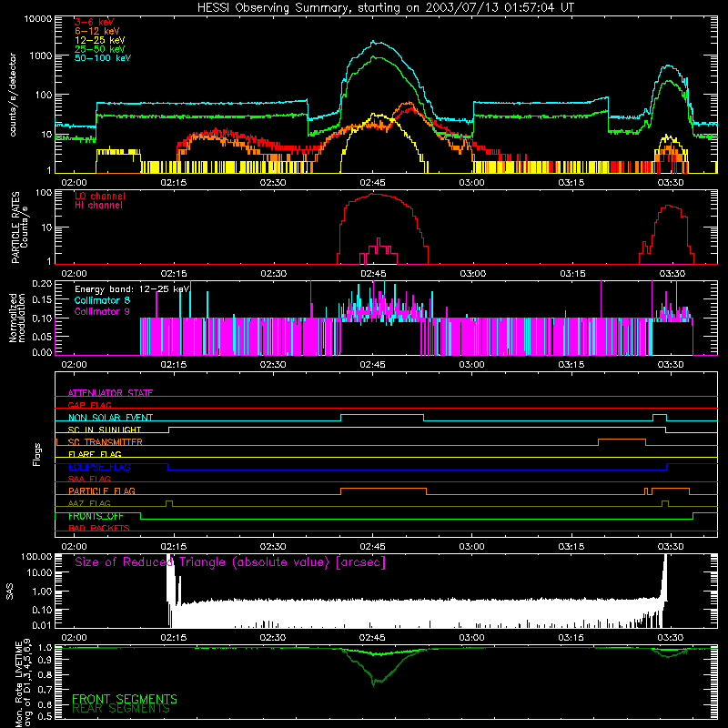Image resolution: width=728 pixels, height=728 pixels.
Task: Click the Energy band: 12-25 keV label
Action: 132,289
